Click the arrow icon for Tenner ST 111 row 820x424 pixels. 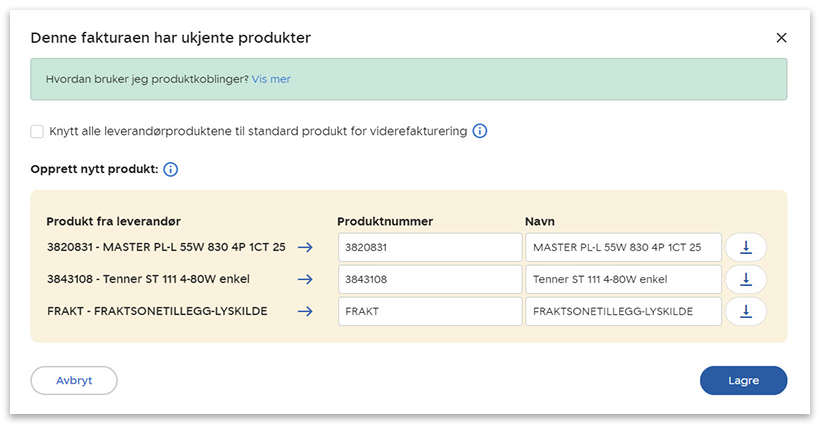tap(305, 279)
